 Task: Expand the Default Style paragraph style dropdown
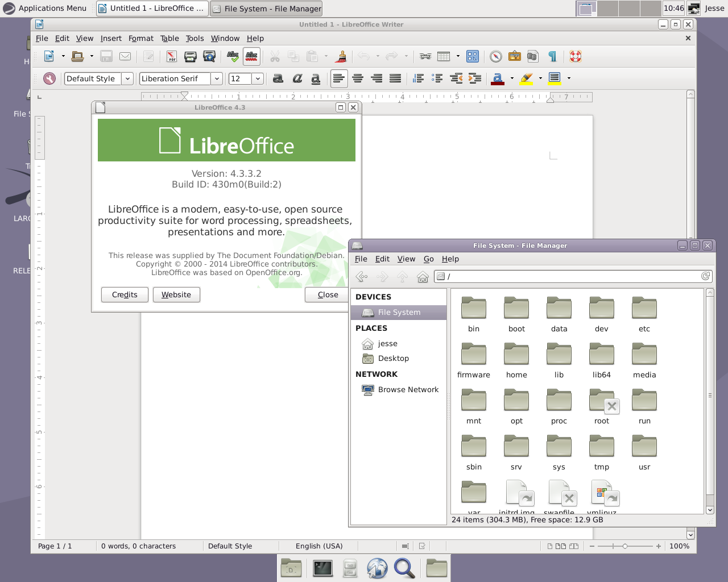click(x=128, y=78)
